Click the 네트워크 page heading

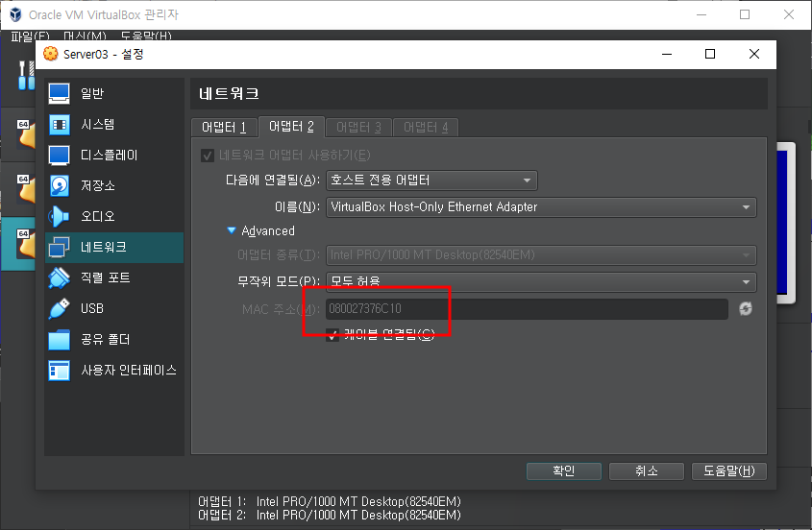tap(229, 94)
